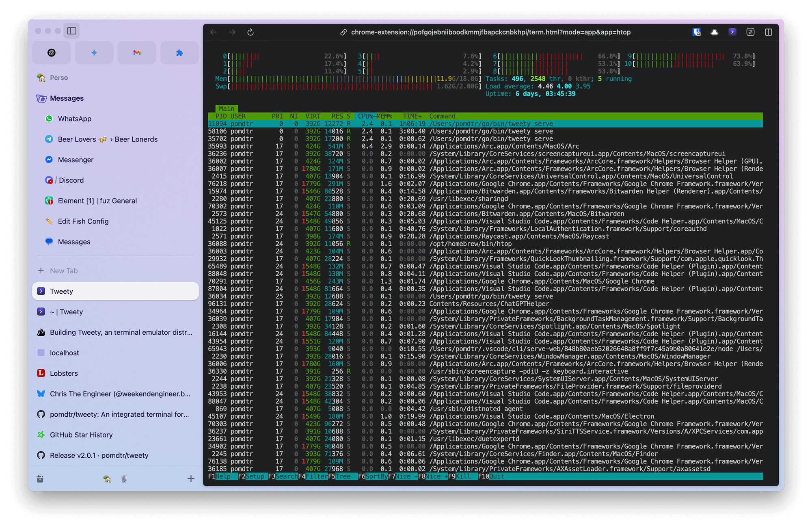
Task: Click the address bar URL
Action: [x=490, y=32]
